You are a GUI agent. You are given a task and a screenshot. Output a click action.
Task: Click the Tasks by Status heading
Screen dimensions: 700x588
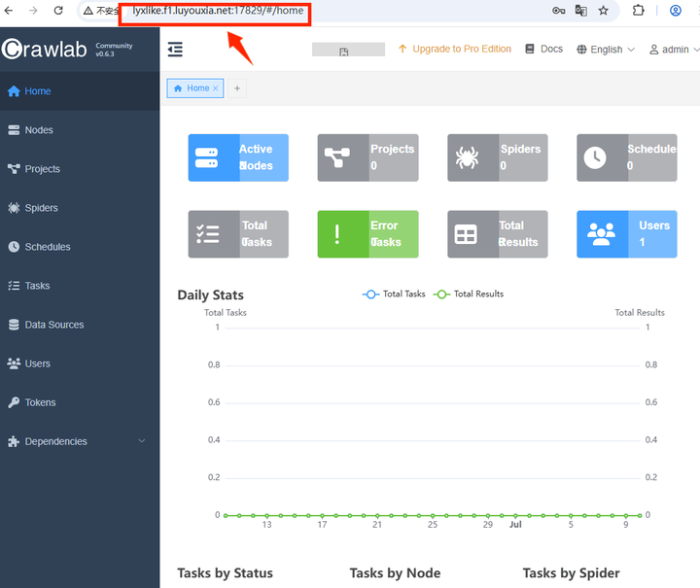click(x=225, y=572)
